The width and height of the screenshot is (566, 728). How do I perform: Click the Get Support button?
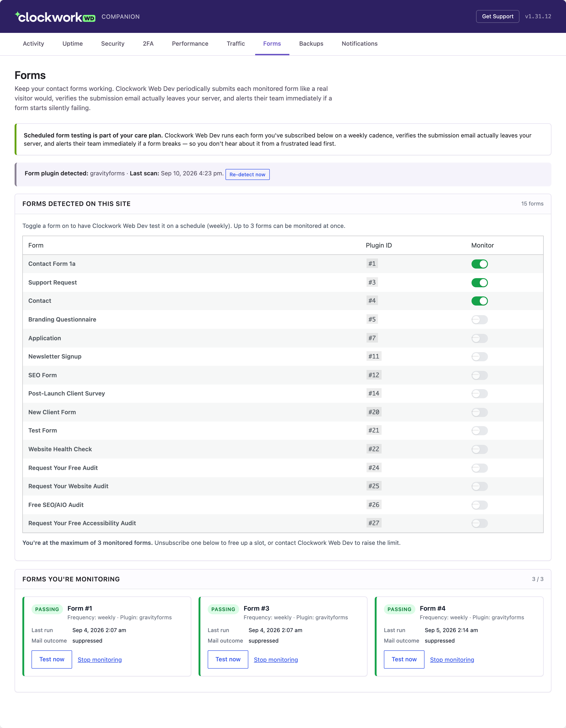497,16
